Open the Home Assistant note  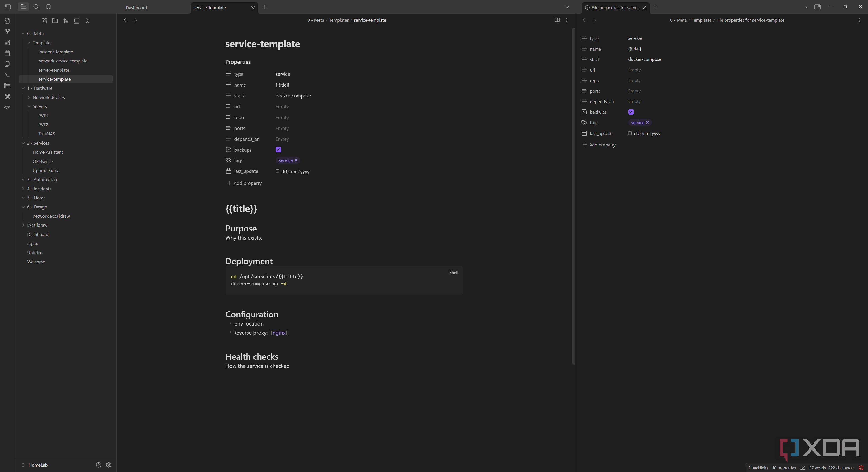(x=48, y=152)
